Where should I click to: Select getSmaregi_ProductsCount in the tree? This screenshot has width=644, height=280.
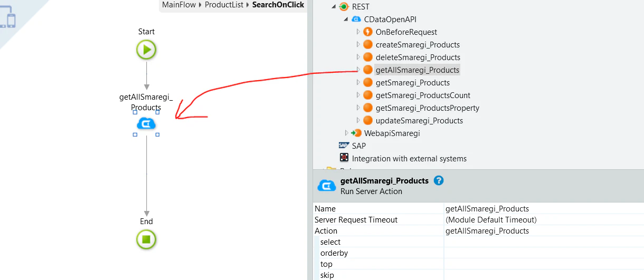click(423, 95)
